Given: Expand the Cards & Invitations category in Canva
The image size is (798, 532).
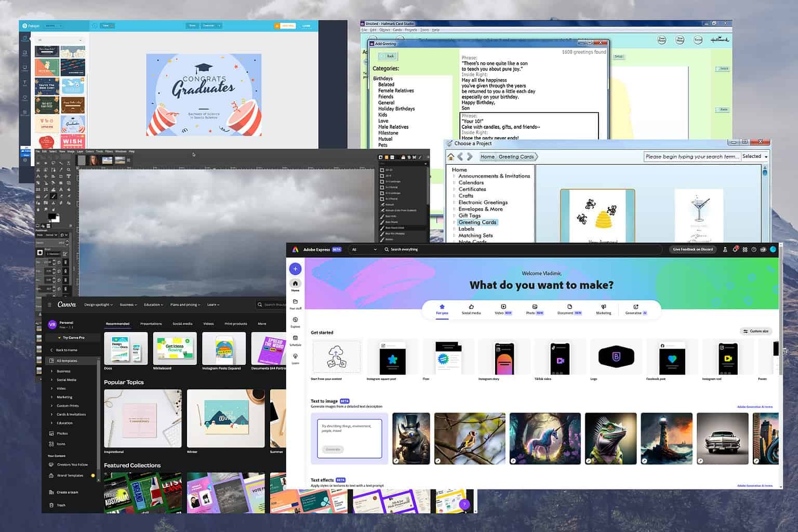Looking at the screenshot, I should click(71, 415).
